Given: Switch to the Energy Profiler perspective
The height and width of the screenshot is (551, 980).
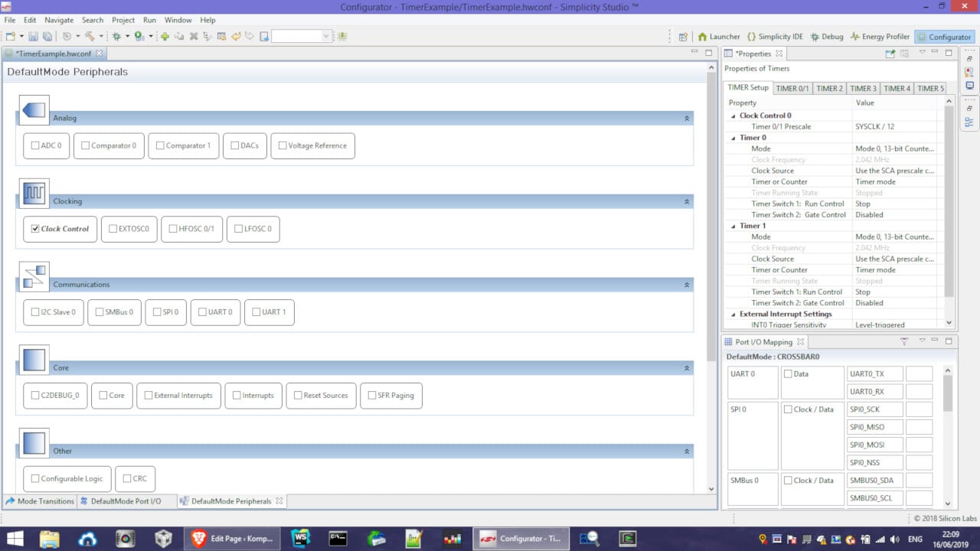Looking at the screenshot, I should pos(879,37).
